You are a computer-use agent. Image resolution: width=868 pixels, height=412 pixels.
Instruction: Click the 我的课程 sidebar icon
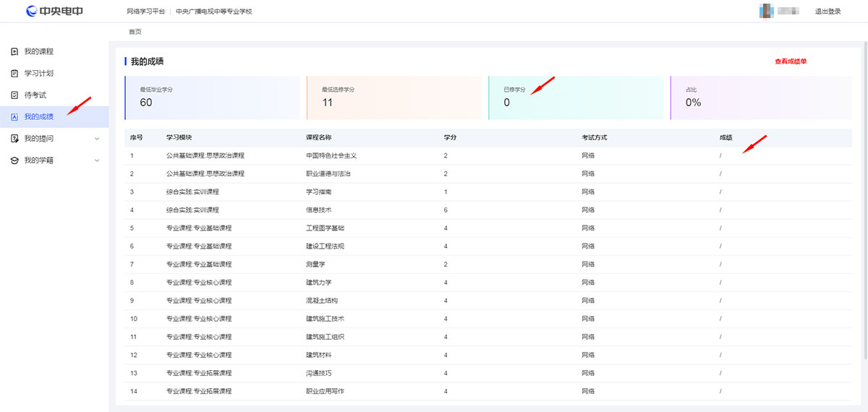pyautogui.click(x=14, y=51)
